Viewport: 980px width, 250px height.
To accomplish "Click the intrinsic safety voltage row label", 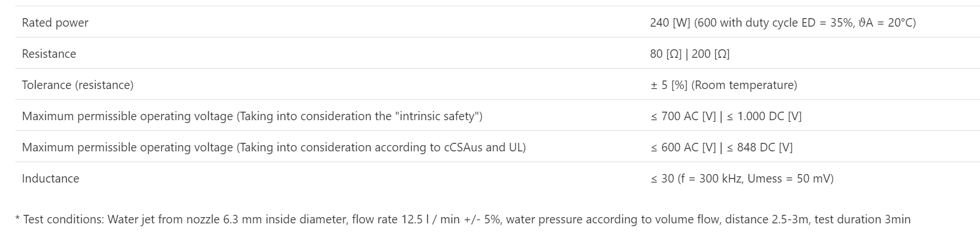I will (x=252, y=116).
